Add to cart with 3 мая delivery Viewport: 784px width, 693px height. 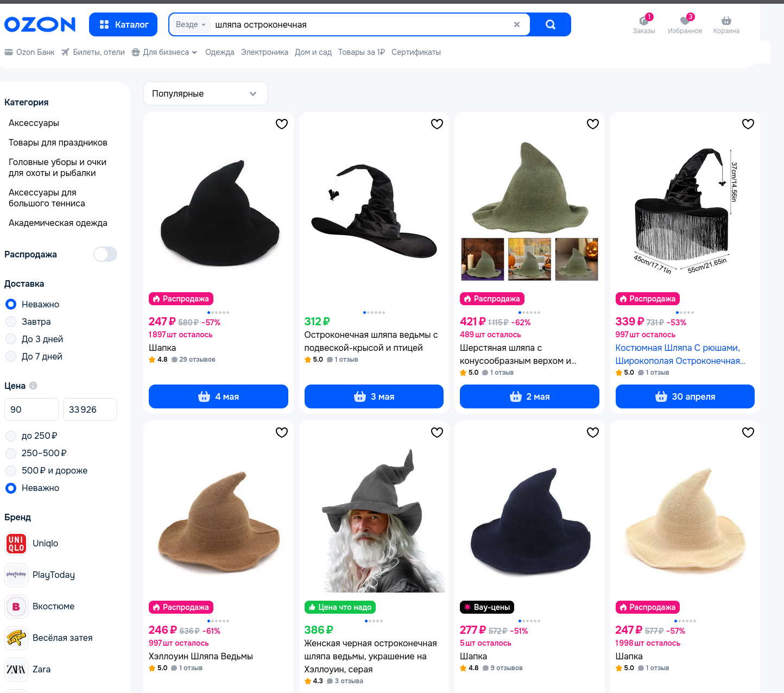point(374,396)
